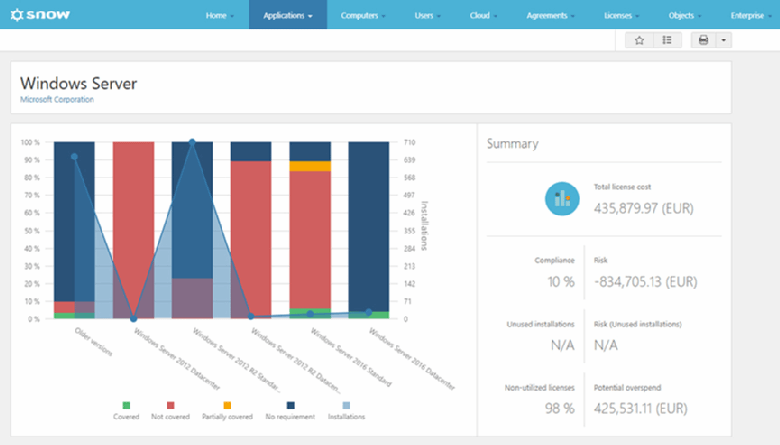Click the Installations axis title
Screen dimensions: 780x445
(x=424, y=226)
